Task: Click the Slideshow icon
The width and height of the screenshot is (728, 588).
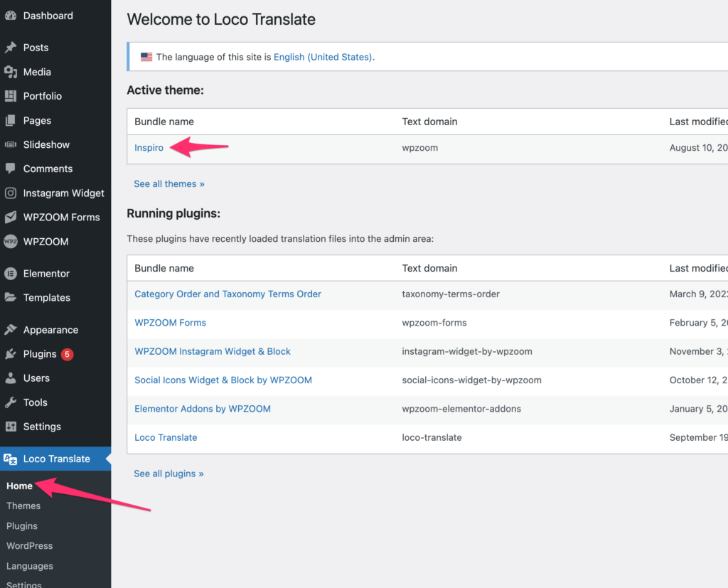Action: [11, 144]
